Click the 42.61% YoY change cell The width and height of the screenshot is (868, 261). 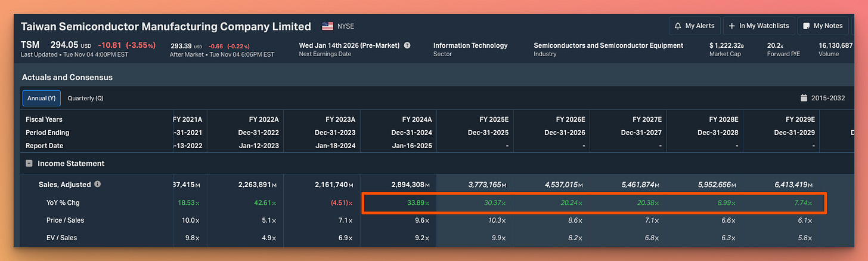pos(265,202)
